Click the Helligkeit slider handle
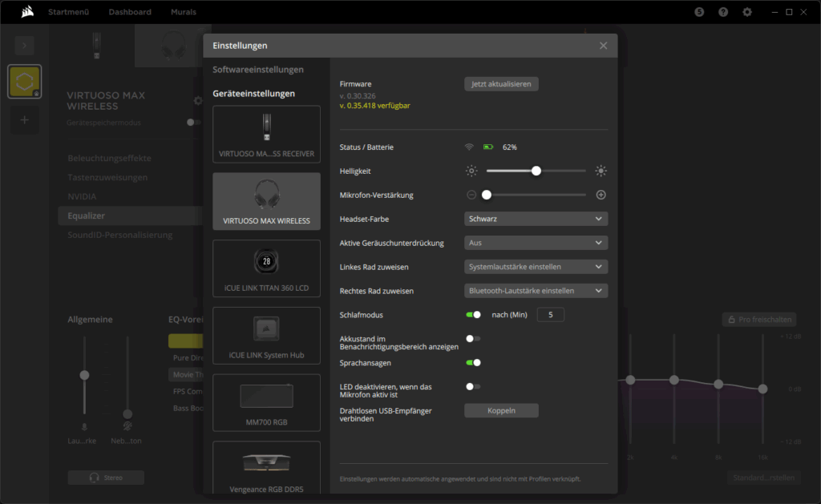Screen dimensions: 821x504 pos(536,171)
